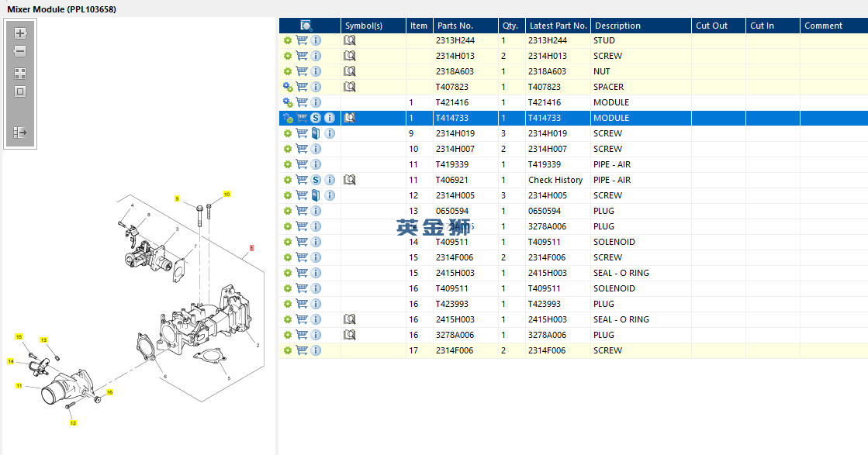
Task: Sort by Parts No. column header
Action: [x=465, y=26]
